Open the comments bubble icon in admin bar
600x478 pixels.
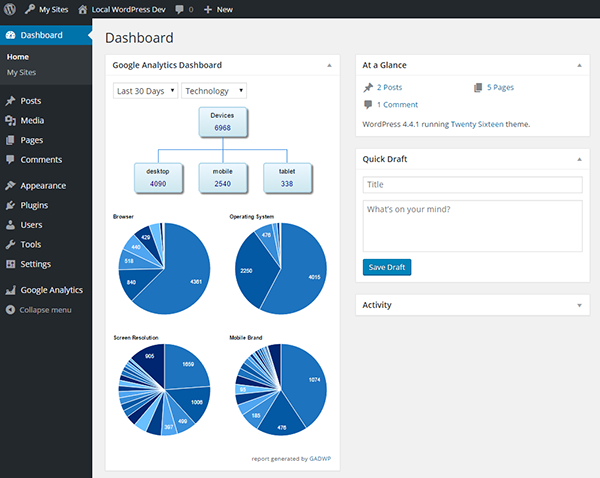(181, 9)
